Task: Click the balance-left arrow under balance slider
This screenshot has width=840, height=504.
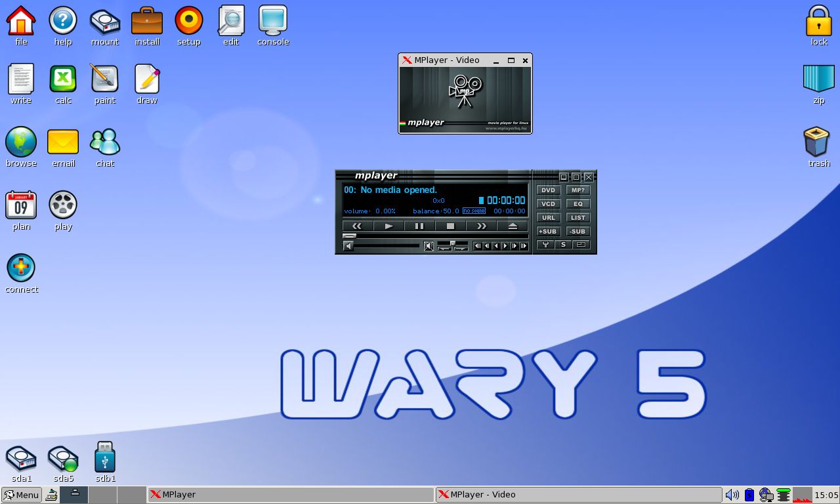Action: (444, 249)
